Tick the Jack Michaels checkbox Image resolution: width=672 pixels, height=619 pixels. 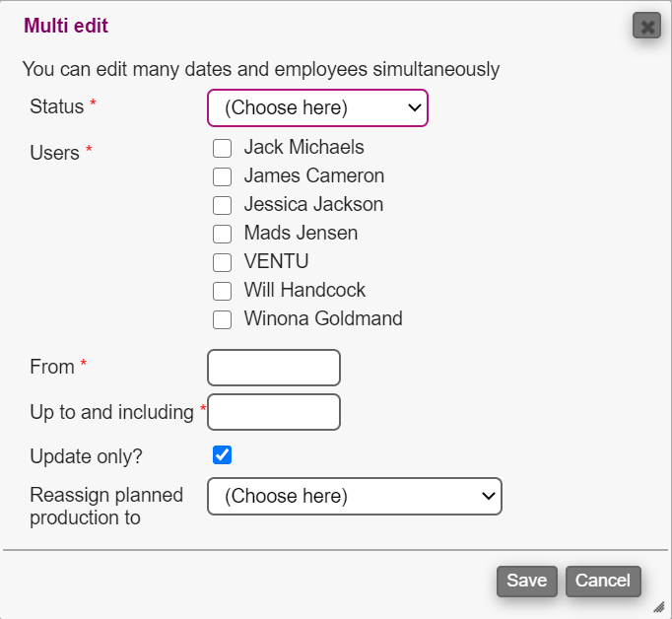coord(223,149)
